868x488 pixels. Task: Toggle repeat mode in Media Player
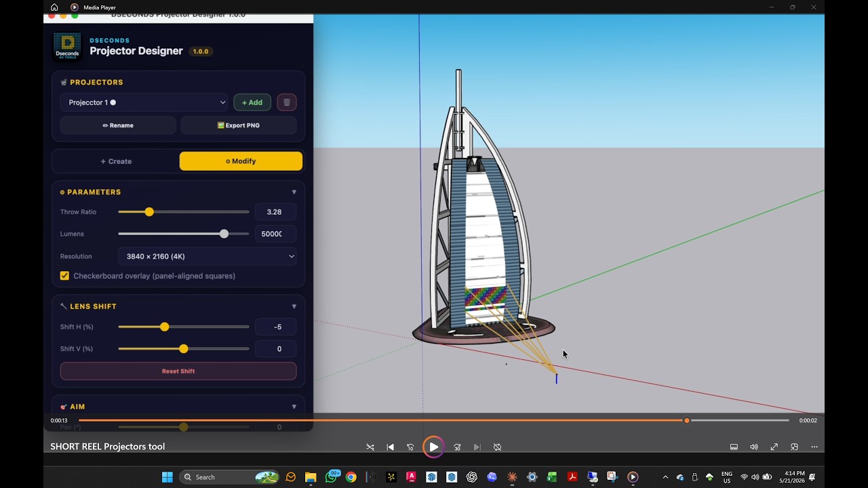(x=497, y=447)
